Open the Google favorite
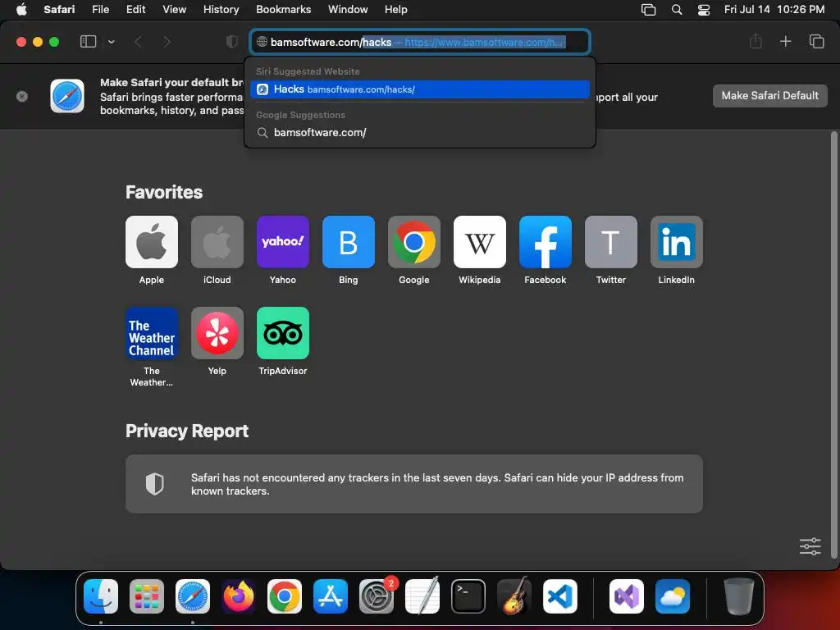Image resolution: width=840 pixels, height=630 pixels. point(414,242)
